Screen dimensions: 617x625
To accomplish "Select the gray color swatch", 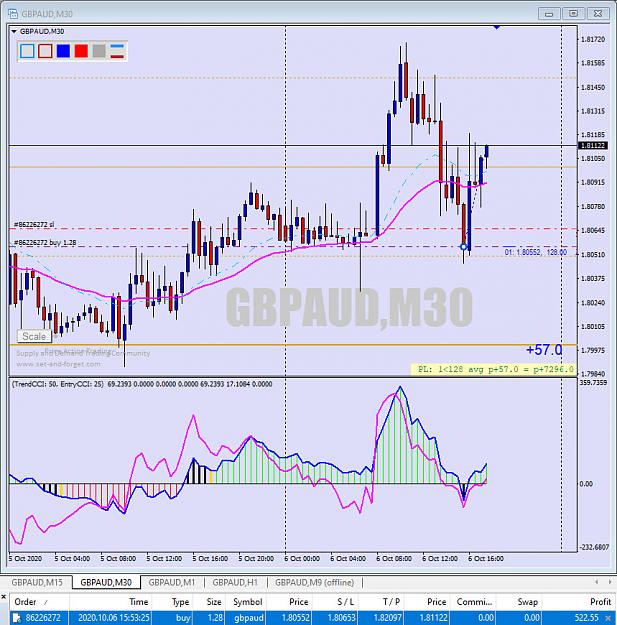I will [x=99, y=51].
